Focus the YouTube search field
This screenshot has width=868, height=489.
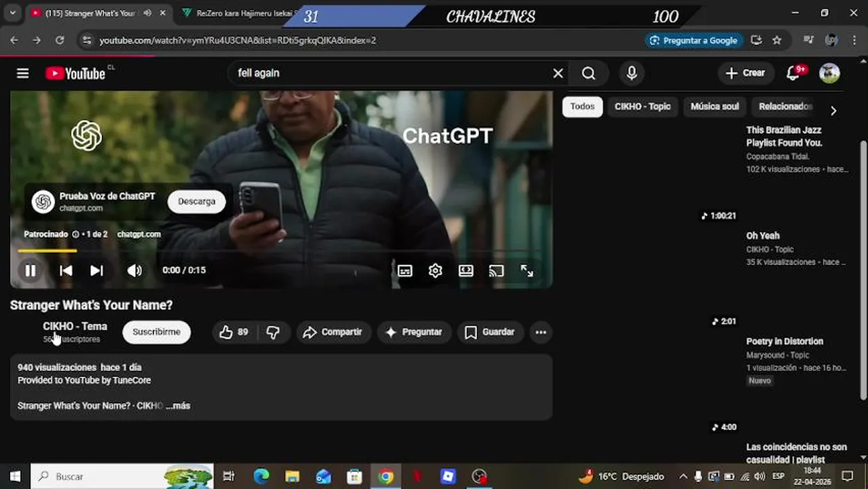pos(391,73)
